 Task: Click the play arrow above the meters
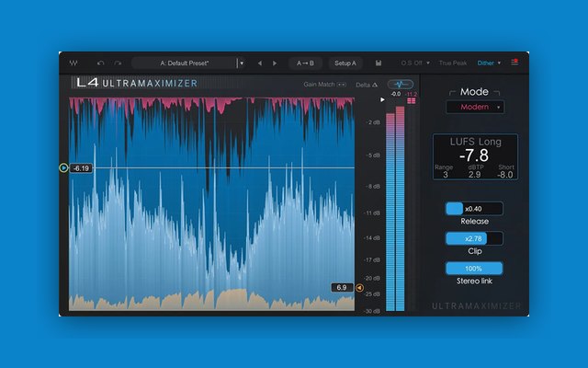[382, 99]
